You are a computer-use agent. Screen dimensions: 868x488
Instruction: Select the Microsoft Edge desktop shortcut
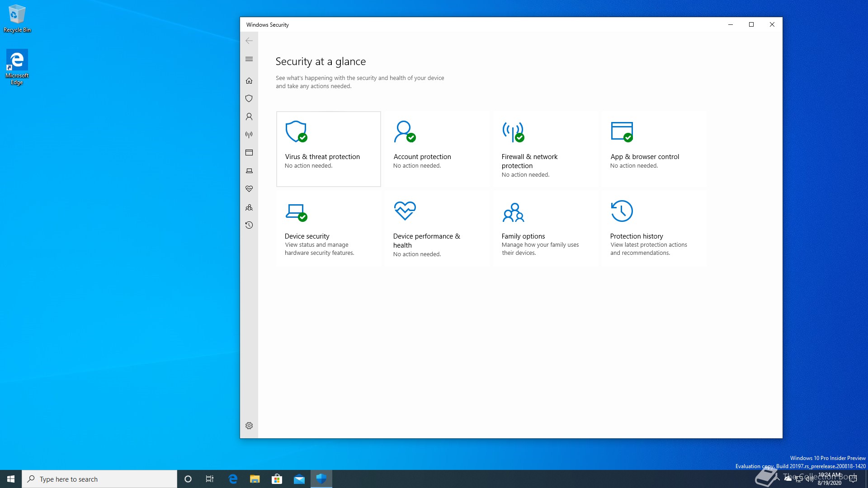(x=17, y=67)
